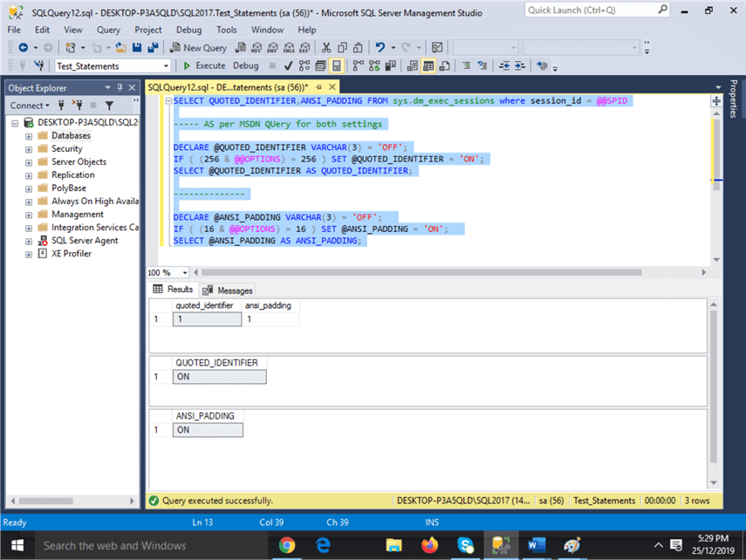
Task: Expand the Server Objects node
Action: pos(29,163)
